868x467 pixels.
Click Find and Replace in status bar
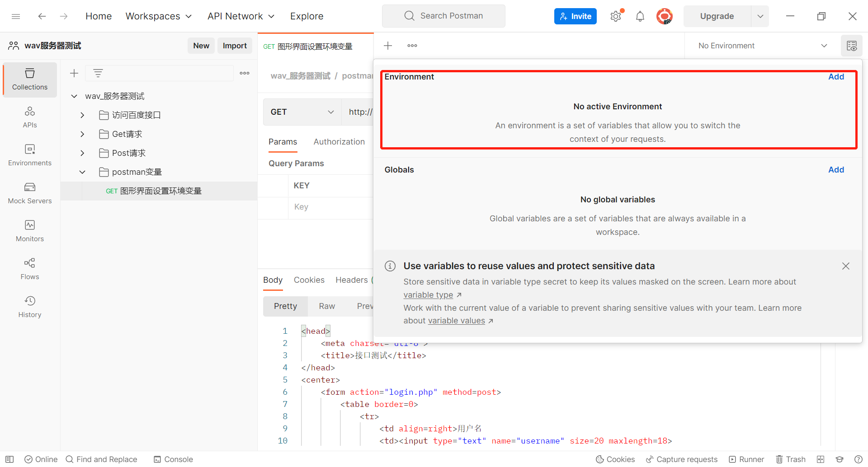coord(101,459)
